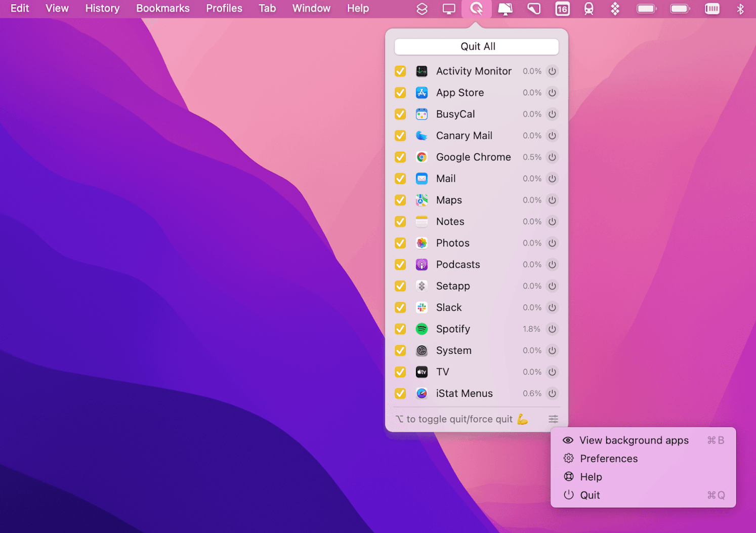
Task: Uncheck the Setapp checkbox
Action: pos(400,286)
